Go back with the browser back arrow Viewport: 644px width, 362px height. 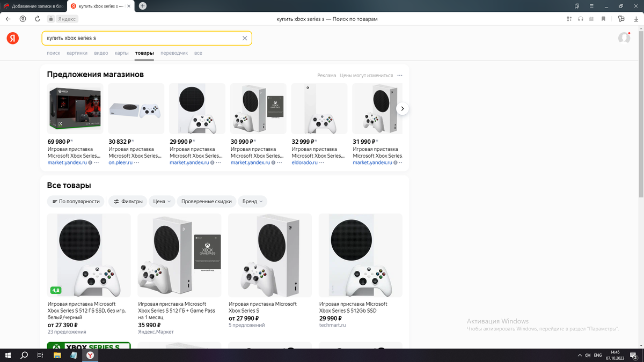tap(8, 19)
